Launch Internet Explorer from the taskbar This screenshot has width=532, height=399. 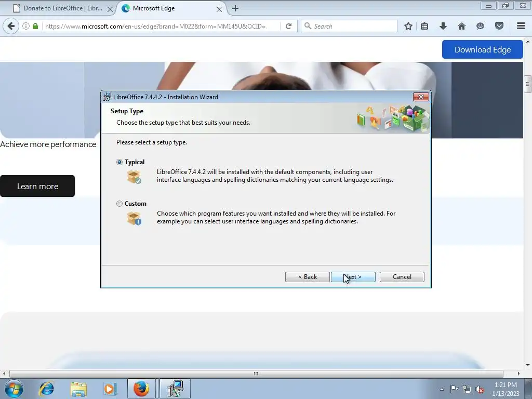(x=46, y=389)
